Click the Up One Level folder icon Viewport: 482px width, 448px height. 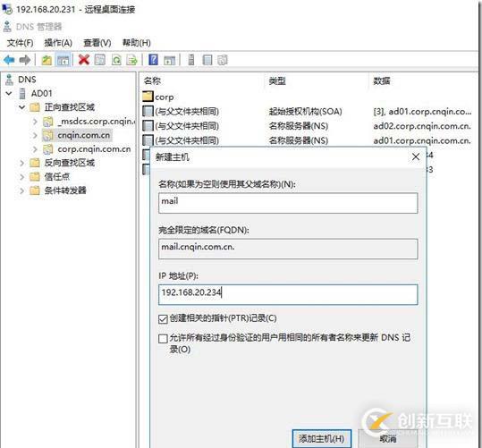click(x=47, y=60)
